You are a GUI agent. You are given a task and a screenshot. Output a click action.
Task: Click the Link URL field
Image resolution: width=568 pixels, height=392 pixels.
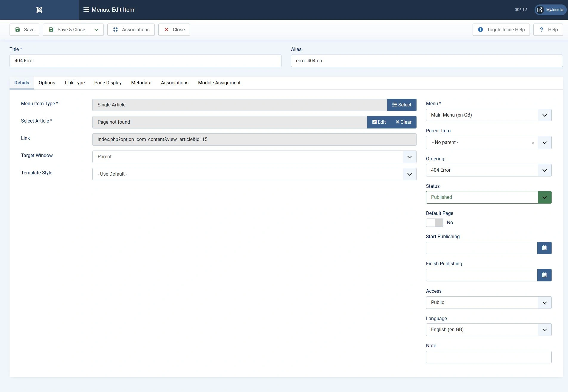point(254,140)
